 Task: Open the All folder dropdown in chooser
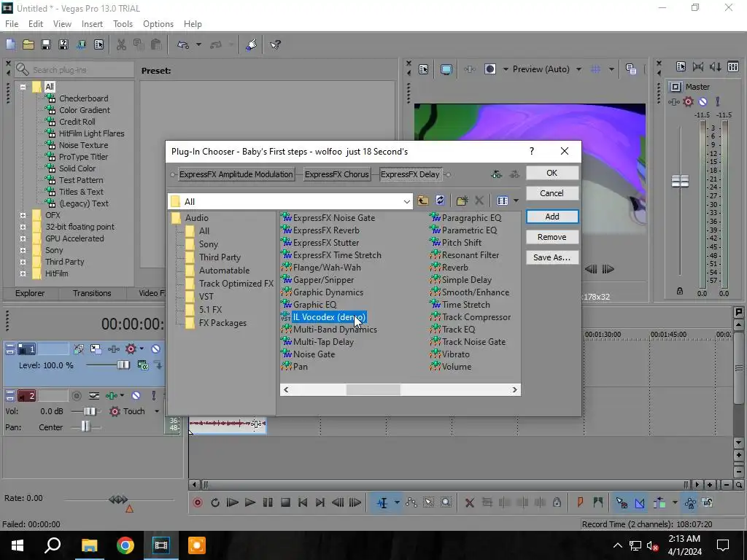coord(406,201)
